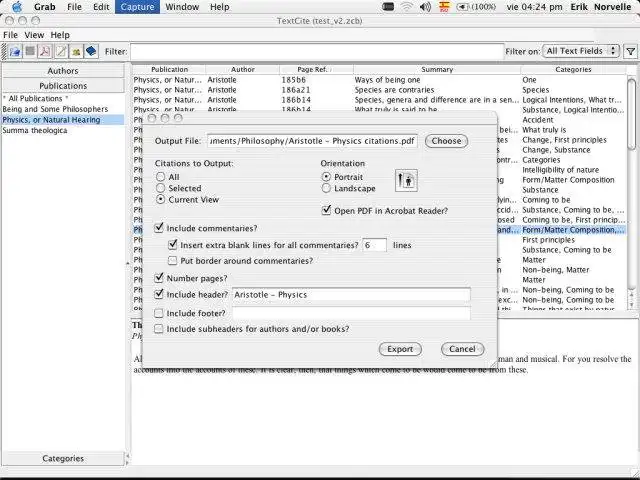Sort by Publication column header
Screen dimensions: 640x480
169,69
